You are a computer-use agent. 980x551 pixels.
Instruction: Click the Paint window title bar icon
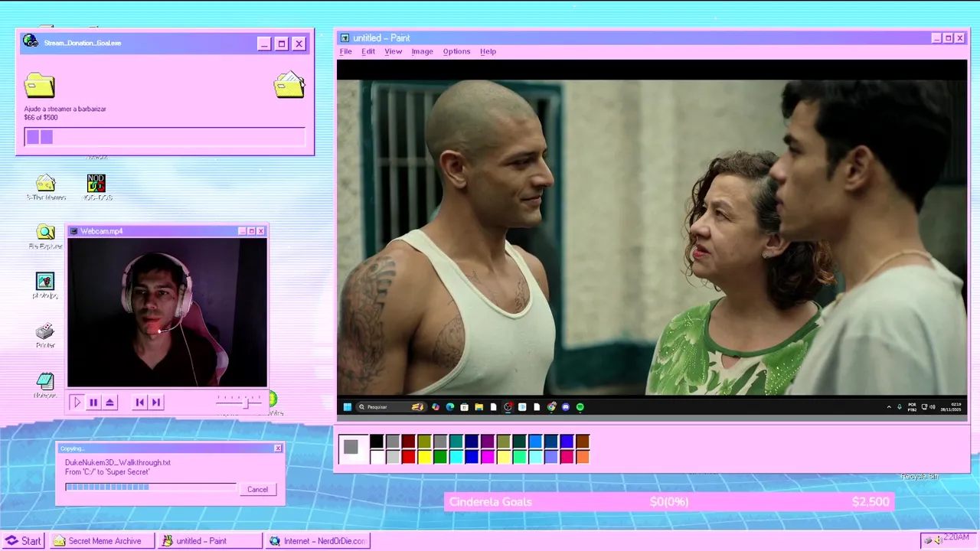[345, 38]
